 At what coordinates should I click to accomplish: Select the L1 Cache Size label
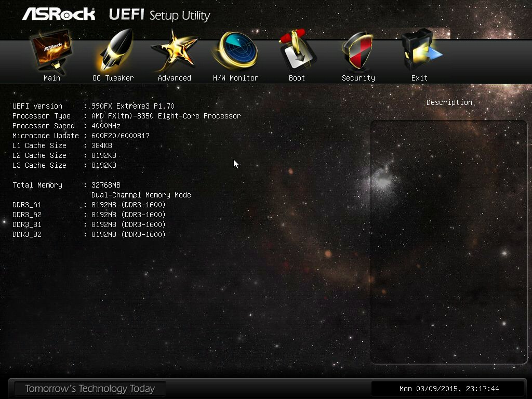(39, 145)
